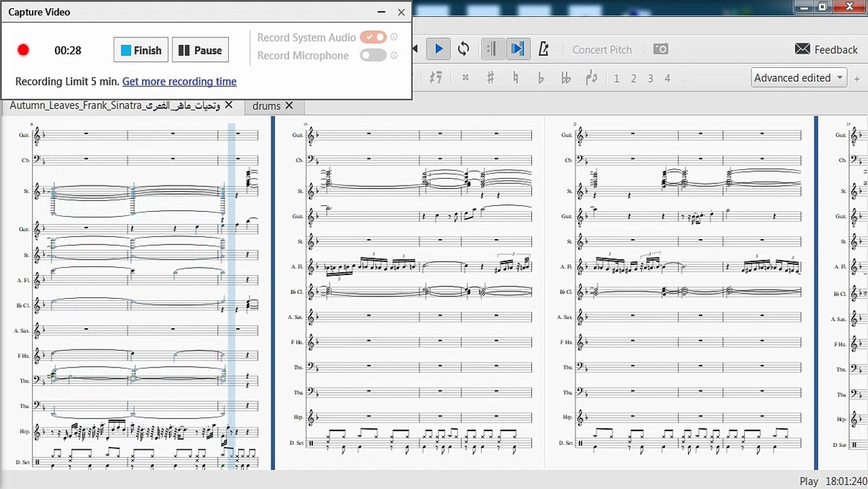
Task: Enable the metronome icon
Action: pos(543,49)
